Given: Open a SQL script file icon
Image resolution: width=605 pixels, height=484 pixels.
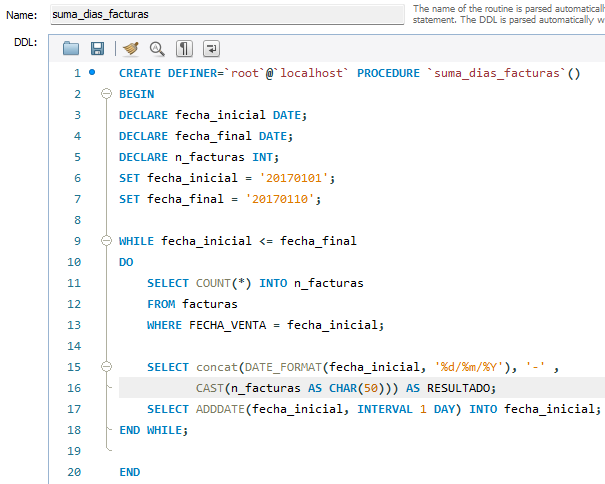Looking at the screenshot, I should click(x=71, y=48).
